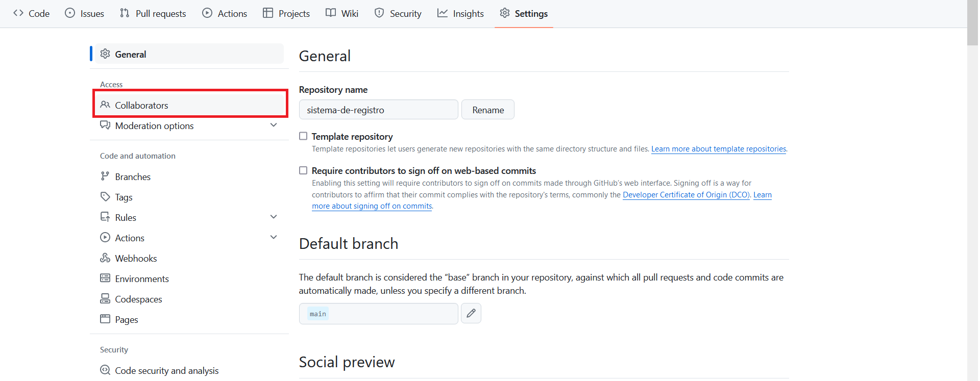
Task: Click the 'Default branch' heading text
Action: pos(349,244)
